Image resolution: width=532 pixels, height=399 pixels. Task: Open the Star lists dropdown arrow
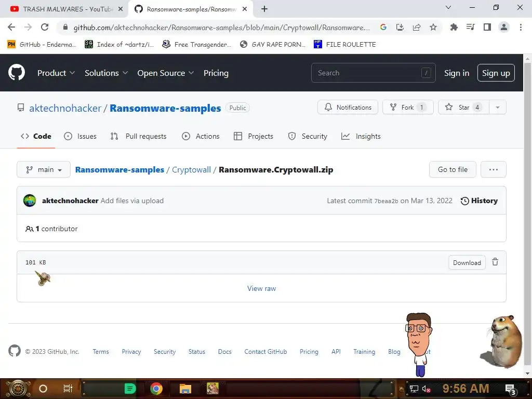[x=497, y=107]
